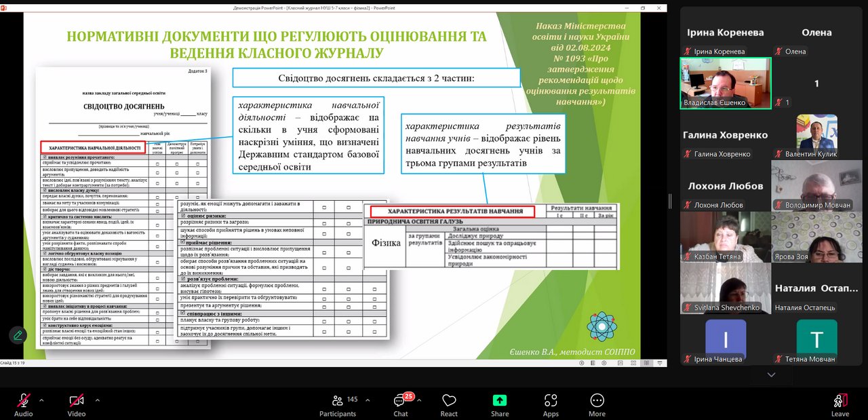
Task: Select Владислав Єшенко's active speaker video tile
Action: (x=726, y=83)
